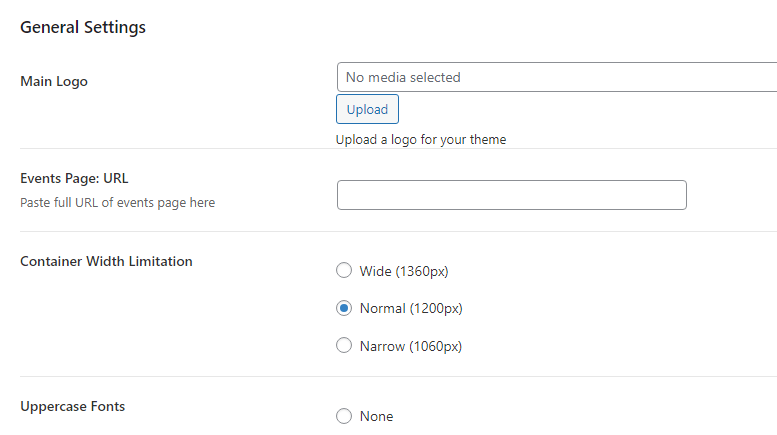Click the 'Events Page: URL' setting label
The image size is (777, 435).
click(x=74, y=178)
